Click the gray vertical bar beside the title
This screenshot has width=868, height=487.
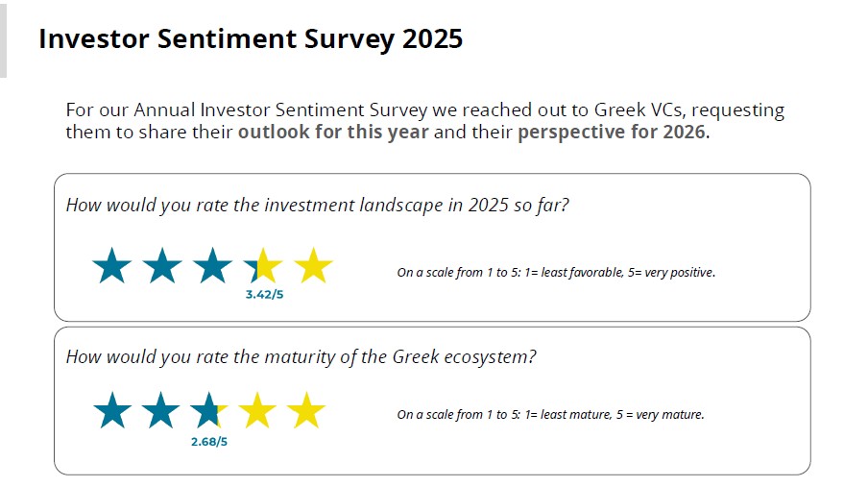(3, 38)
